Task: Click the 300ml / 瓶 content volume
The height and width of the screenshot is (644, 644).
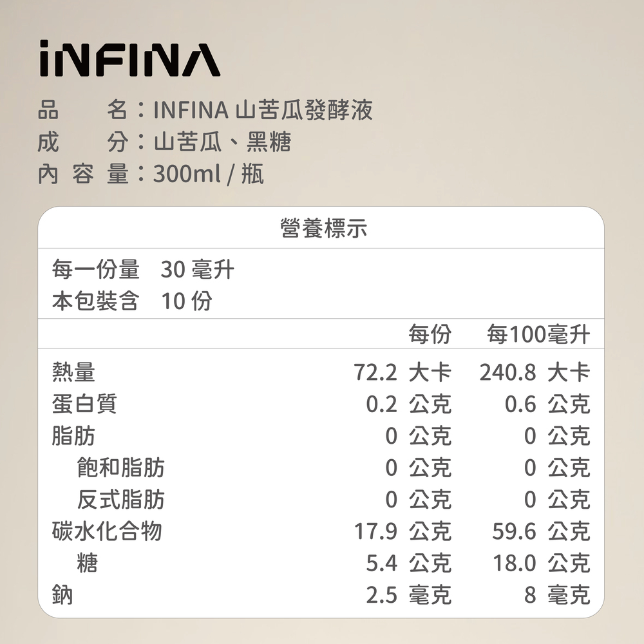Action: click(x=208, y=174)
